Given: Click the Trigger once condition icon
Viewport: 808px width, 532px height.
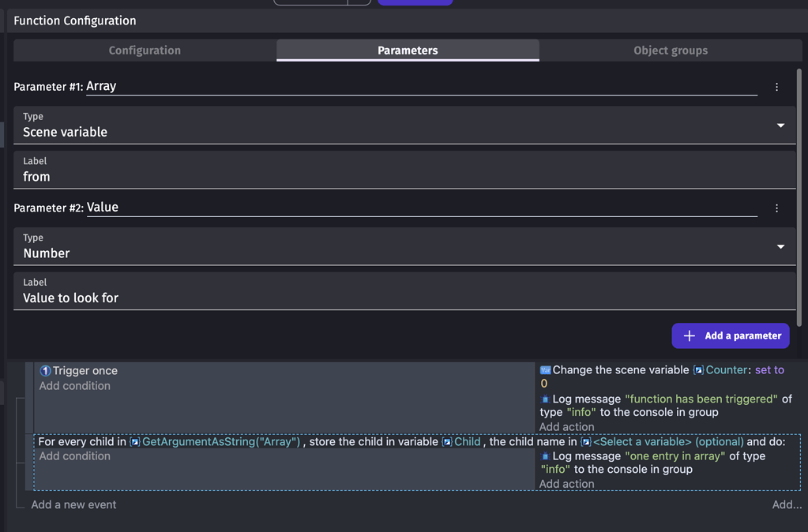Looking at the screenshot, I should [x=45, y=370].
